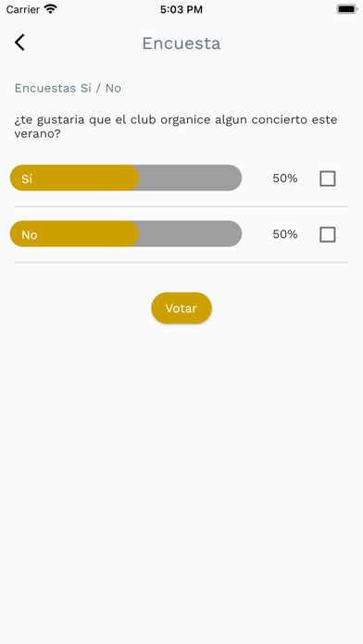Tap the No label inside bar
The image size is (363, 644).
(x=30, y=235)
